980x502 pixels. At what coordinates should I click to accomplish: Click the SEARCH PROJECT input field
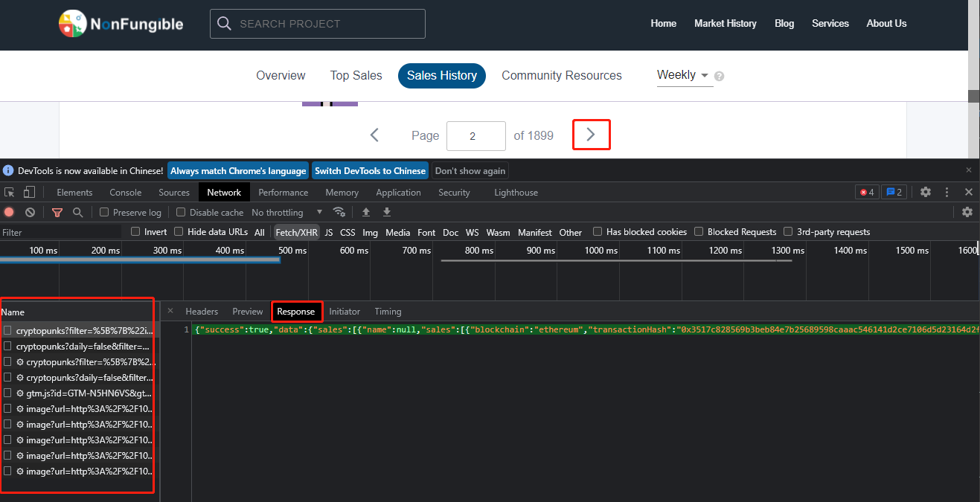(318, 24)
